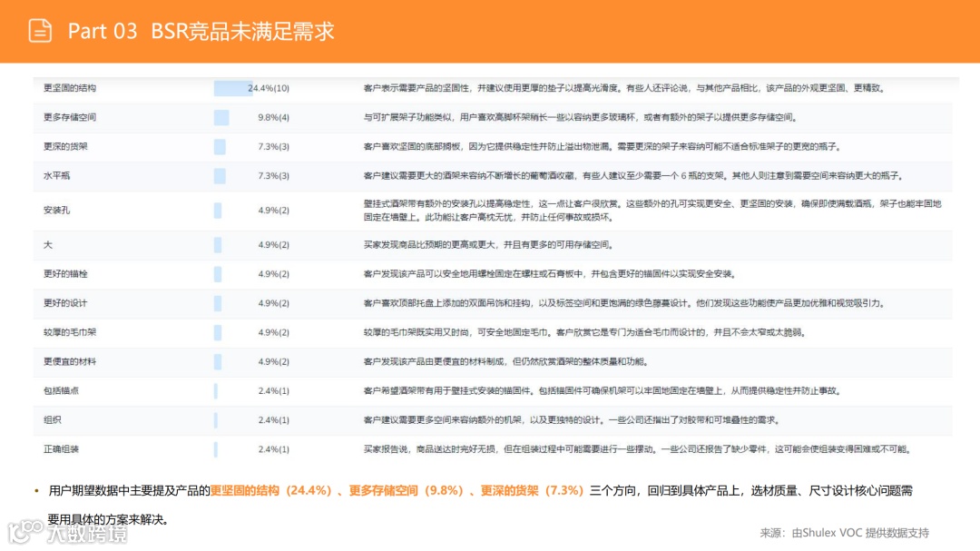Click the blue bar for 水平瓶

pyautogui.click(x=220, y=176)
